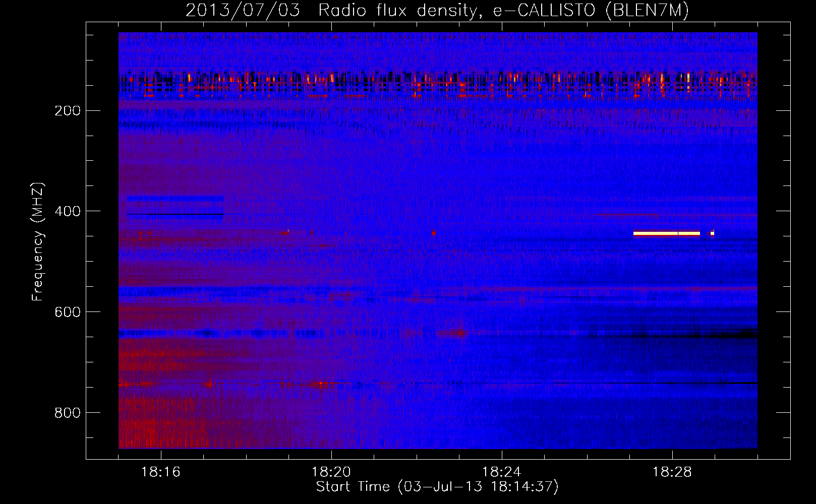Click the '18:24' time tick label
This screenshot has height=504, width=816.
(502, 472)
